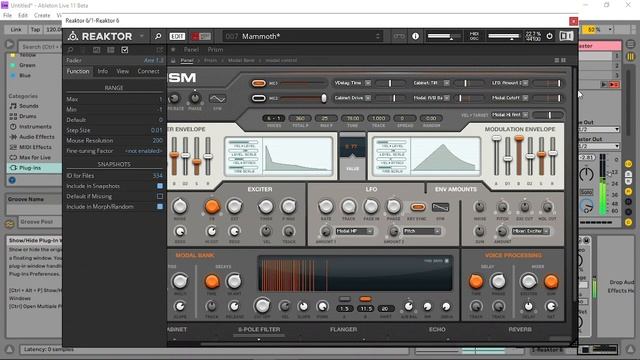The image size is (640, 360).
Task: Click the Modal Bank Cut Off knob
Action: [262, 306]
